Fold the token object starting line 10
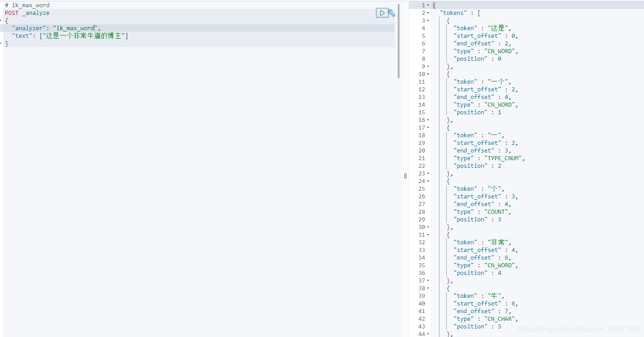Screen dimensions: 644x337 (x=428, y=74)
